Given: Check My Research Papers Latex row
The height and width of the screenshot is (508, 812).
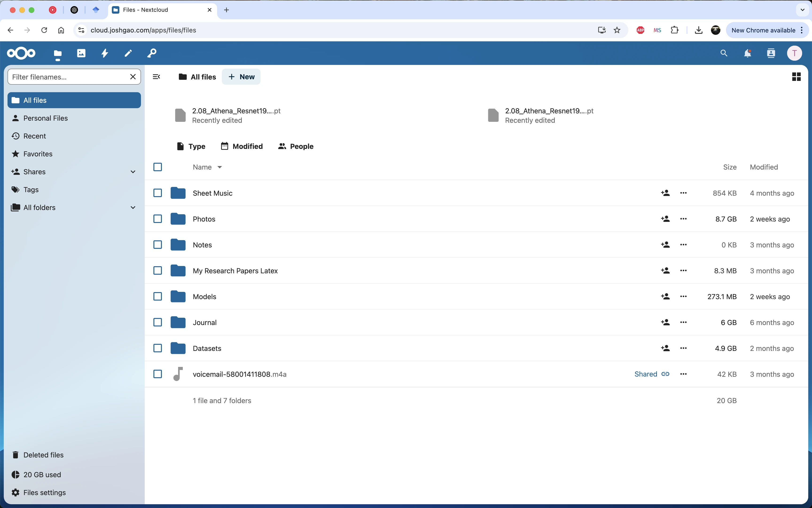Looking at the screenshot, I should click(x=158, y=271).
